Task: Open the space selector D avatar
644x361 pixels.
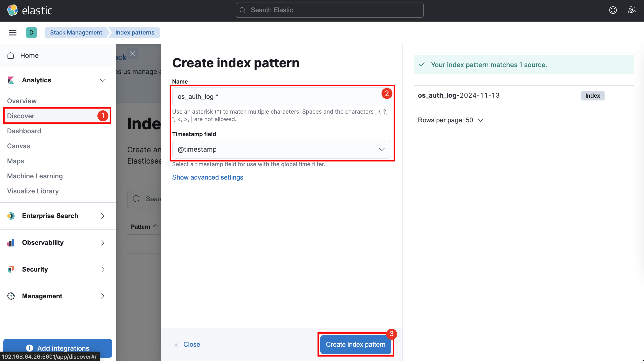Action: (x=31, y=32)
